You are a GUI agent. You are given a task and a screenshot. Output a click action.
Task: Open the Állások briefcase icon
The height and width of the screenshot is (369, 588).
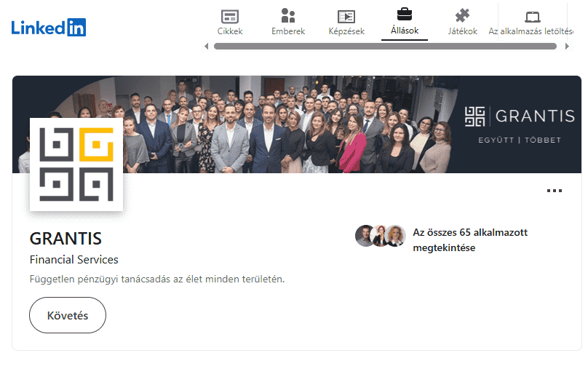pyautogui.click(x=404, y=15)
